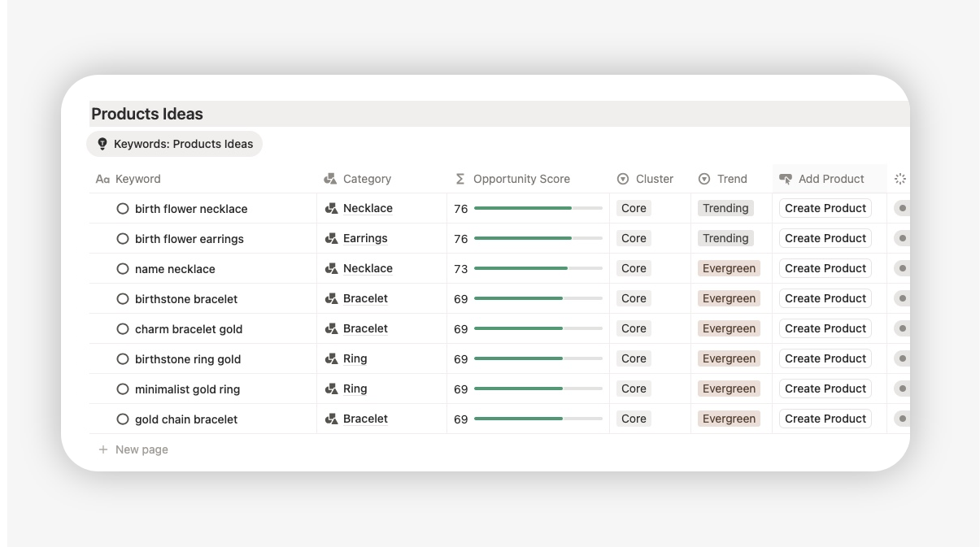Viewport: 980px width, 547px height.
Task: Toggle the grey switch in gold chain bracelet row
Action: (901, 419)
